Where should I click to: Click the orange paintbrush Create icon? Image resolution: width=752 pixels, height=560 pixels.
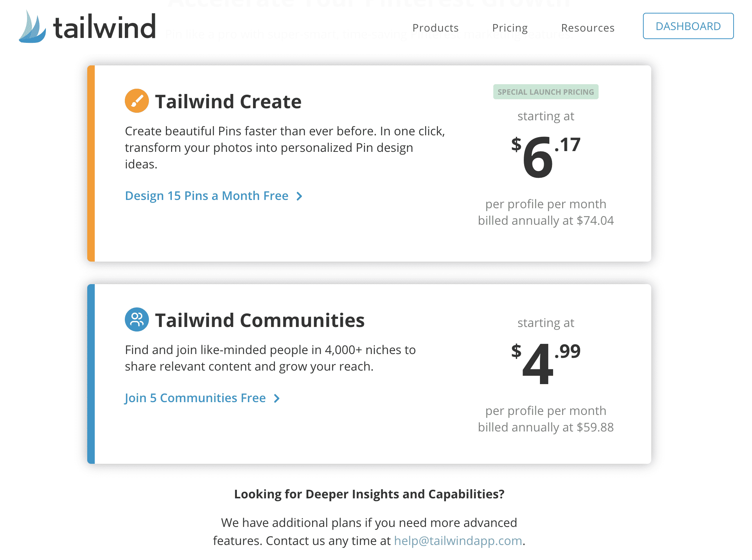point(136,101)
